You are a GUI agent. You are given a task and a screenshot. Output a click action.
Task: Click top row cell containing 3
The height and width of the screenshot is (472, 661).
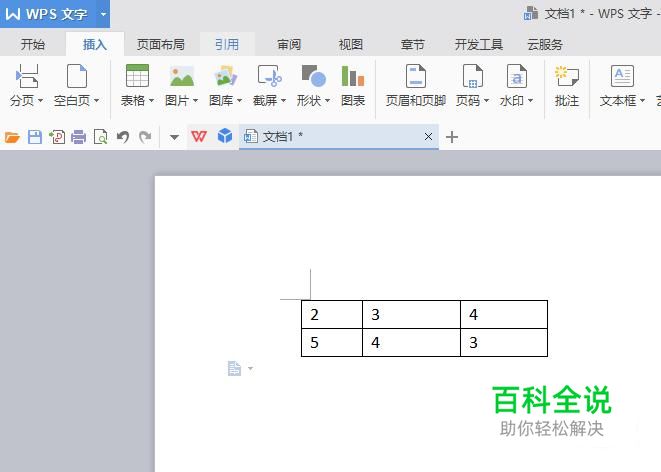pos(411,314)
